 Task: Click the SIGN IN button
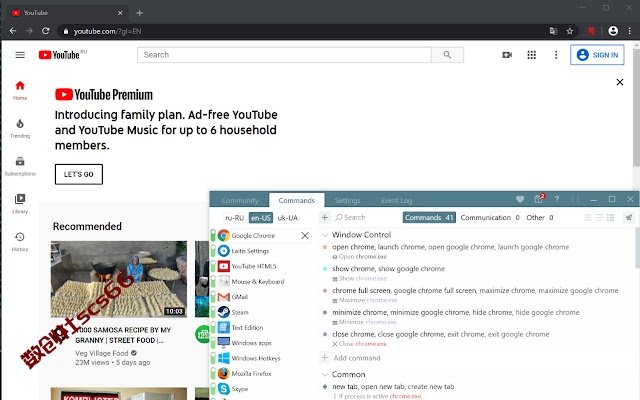(x=597, y=55)
